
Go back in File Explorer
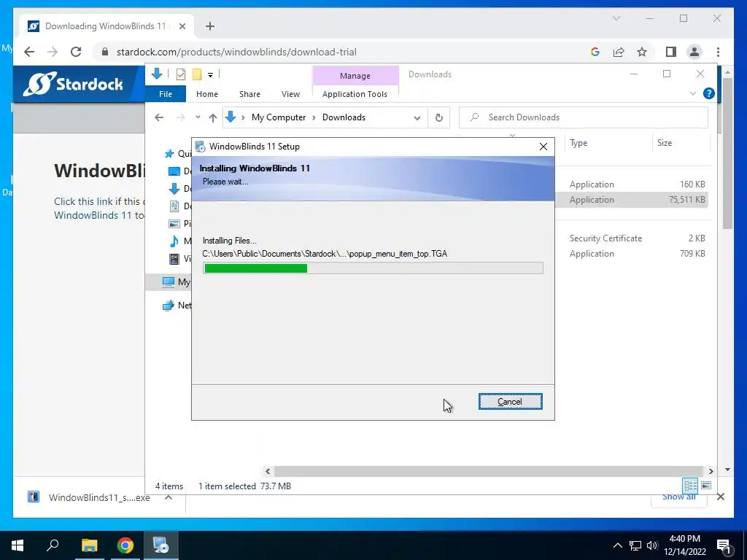(159, 117)
